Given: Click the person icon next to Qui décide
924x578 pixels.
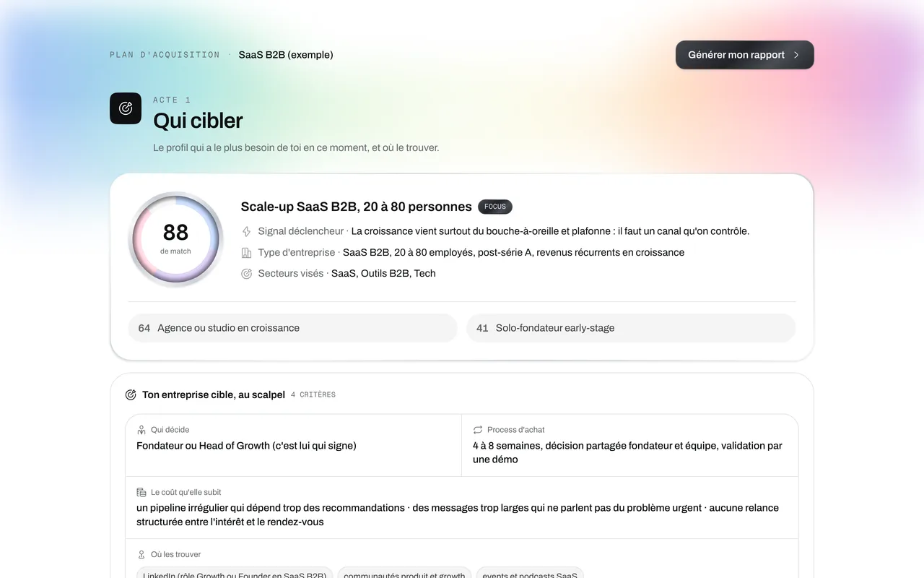Looking at the screenshot, I should 141,429.
